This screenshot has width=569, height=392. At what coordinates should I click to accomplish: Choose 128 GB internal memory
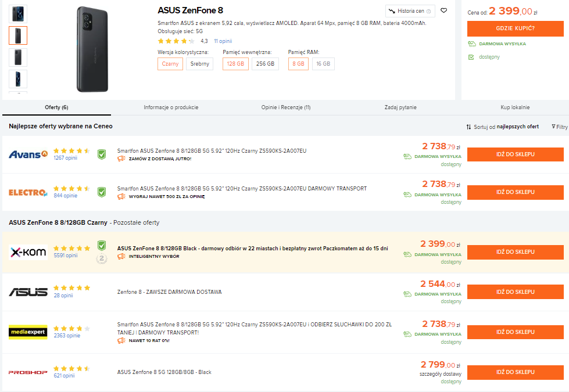coord(235,64)
